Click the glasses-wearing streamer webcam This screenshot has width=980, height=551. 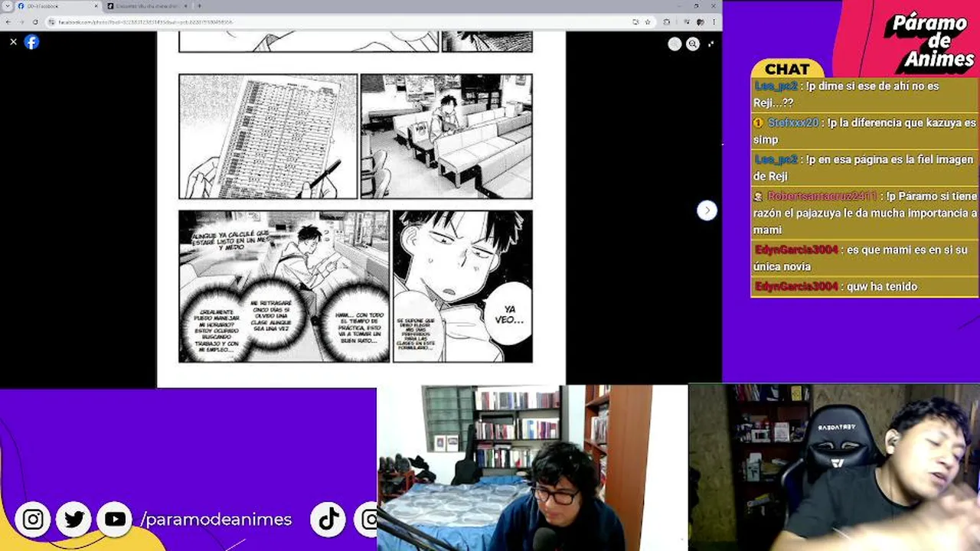(x=533, y=468)
